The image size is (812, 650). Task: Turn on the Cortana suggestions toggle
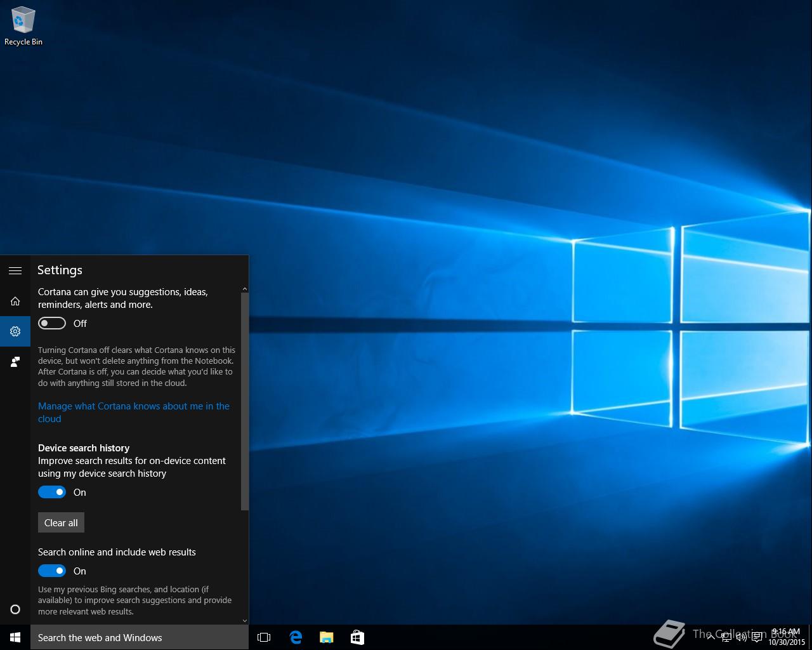pos(52,323)
